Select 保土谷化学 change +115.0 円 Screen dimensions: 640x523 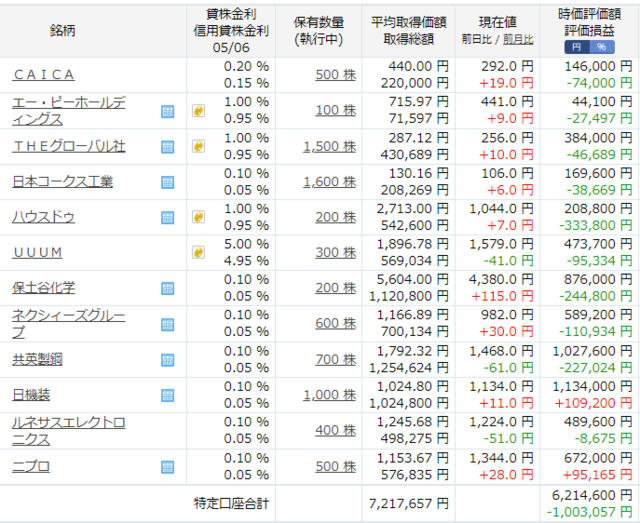pyautogui.click(x=502, y=296)
